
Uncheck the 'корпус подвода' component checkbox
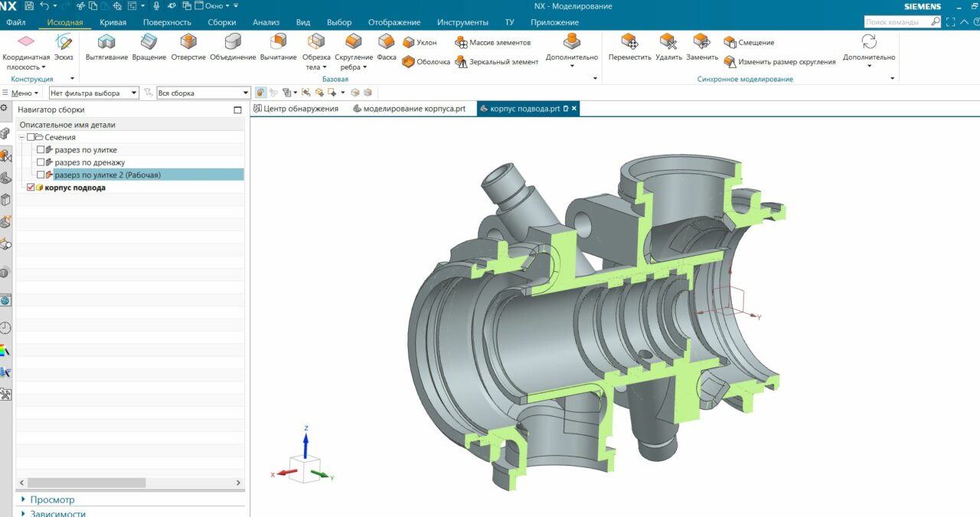point(31,188)
